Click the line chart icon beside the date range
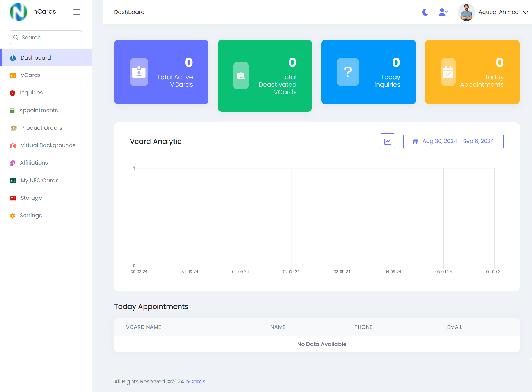532x392 pixels. pyautogui.click(x=387, y=141)
